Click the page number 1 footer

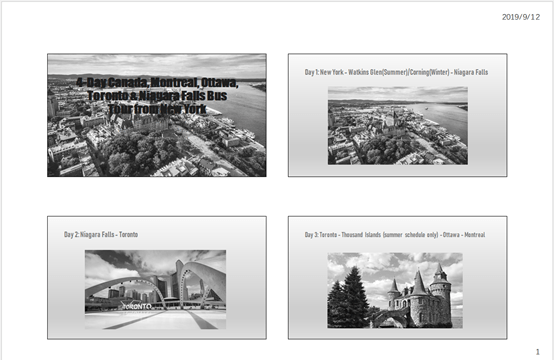(538, 352)
